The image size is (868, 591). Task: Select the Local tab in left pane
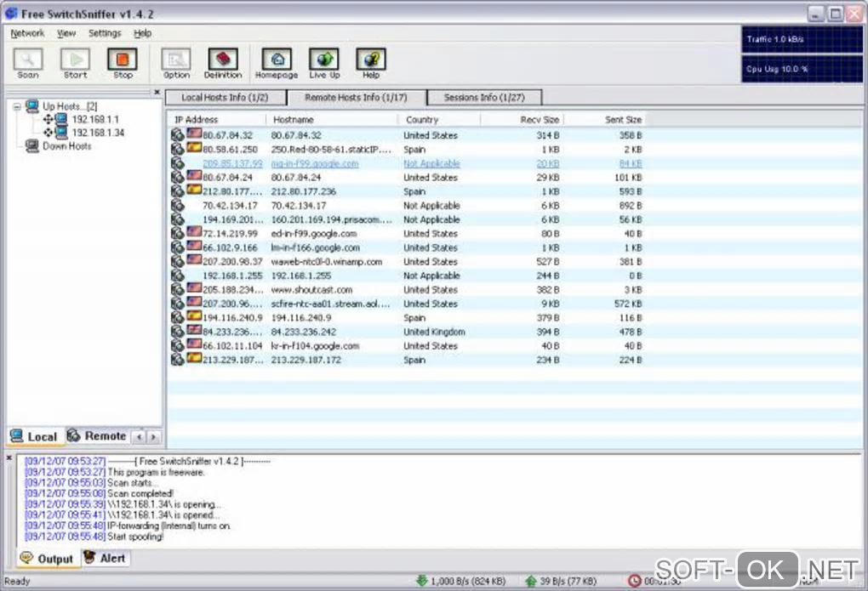pos(34,436)
